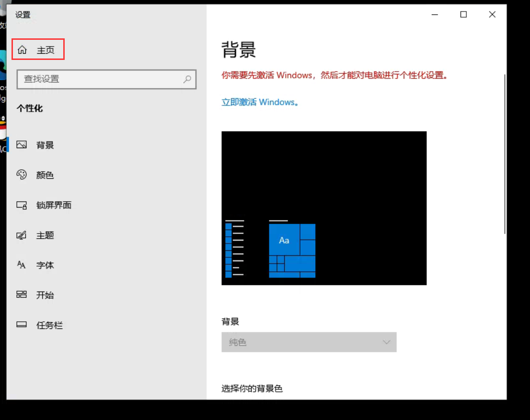Click the 主题 themes icon
Image resolution: width=530 pixels, height=420 pixels.
[x=22, y=235]
